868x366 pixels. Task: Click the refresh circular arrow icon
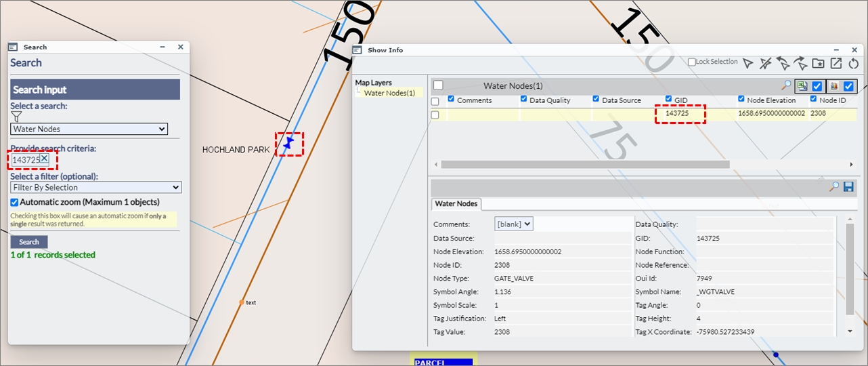click(x=853, y=63)
